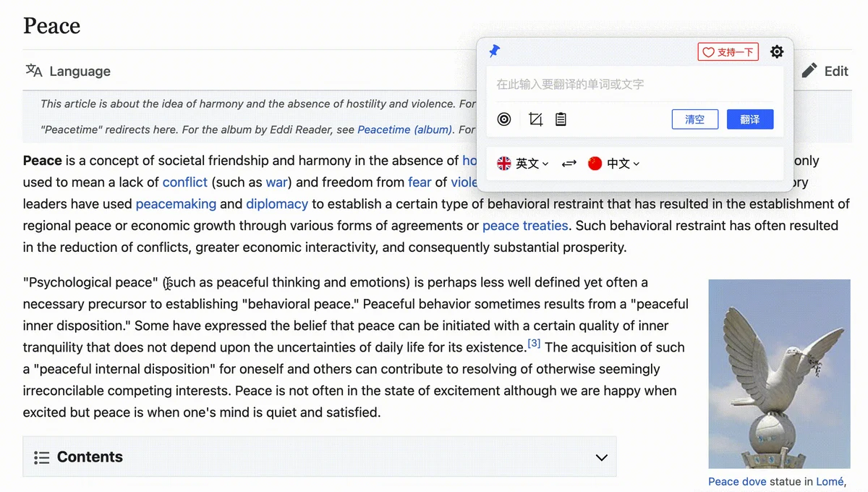Image resolution: width=868 pixels, height=492 pixels.
Task: Open the Lomé caption link
Action: [x=830, y=481]
